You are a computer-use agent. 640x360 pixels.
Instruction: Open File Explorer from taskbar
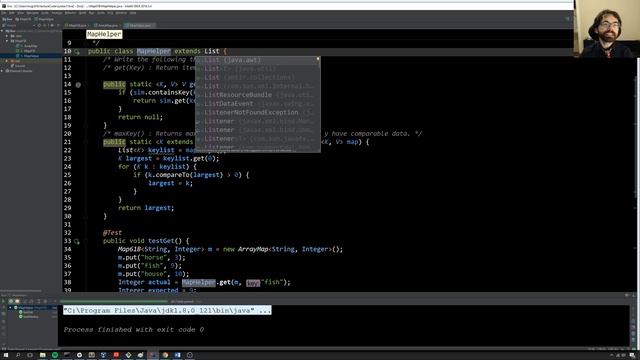pyautogui.click(x=42, y=355)
